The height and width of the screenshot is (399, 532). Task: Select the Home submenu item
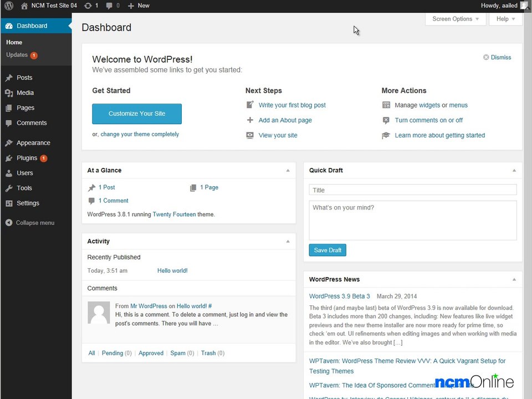(14, 43)
